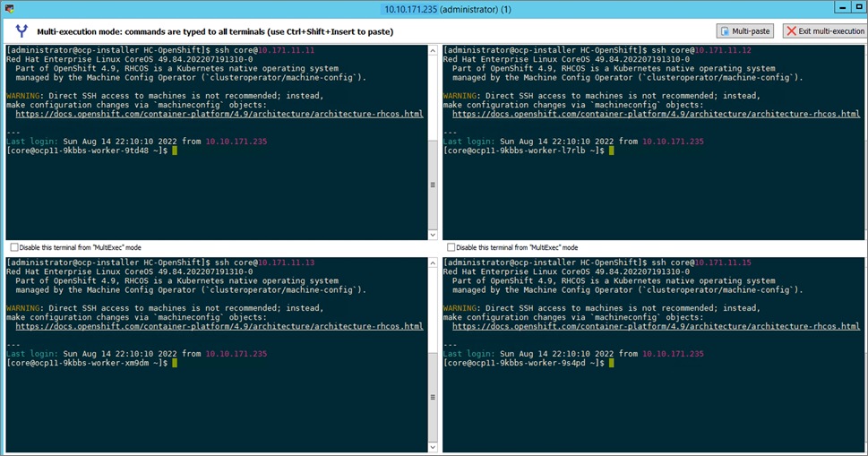Click IP 10.171.11.13 in ssh command

[x=286, y=262]
